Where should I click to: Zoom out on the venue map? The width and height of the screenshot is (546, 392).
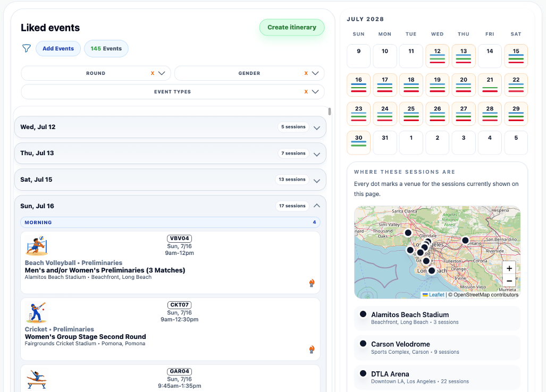509,280
